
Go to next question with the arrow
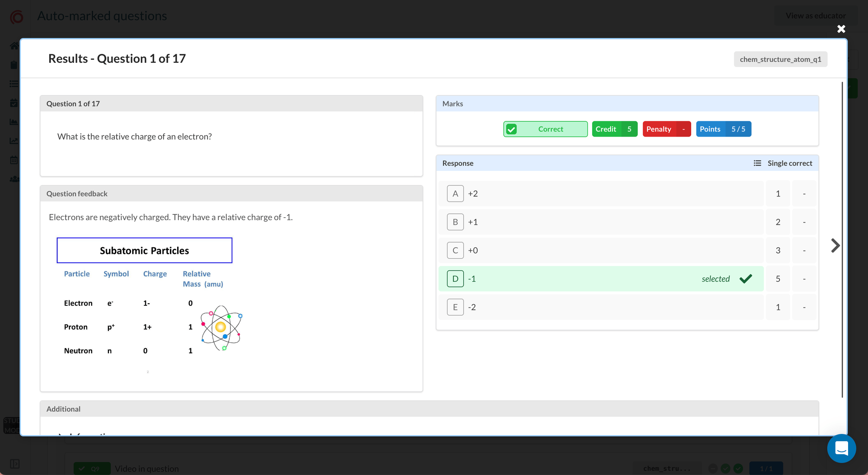click(x=835, y=246)
